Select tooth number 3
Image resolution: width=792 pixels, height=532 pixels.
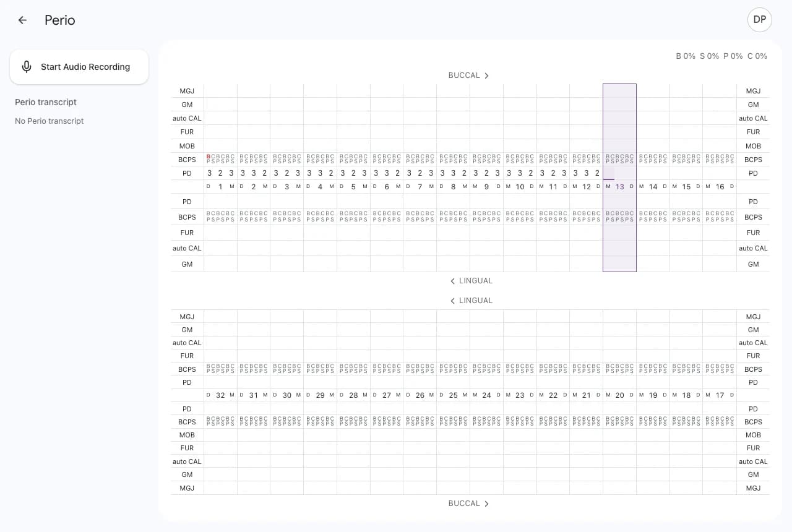(x=287, y=187)
